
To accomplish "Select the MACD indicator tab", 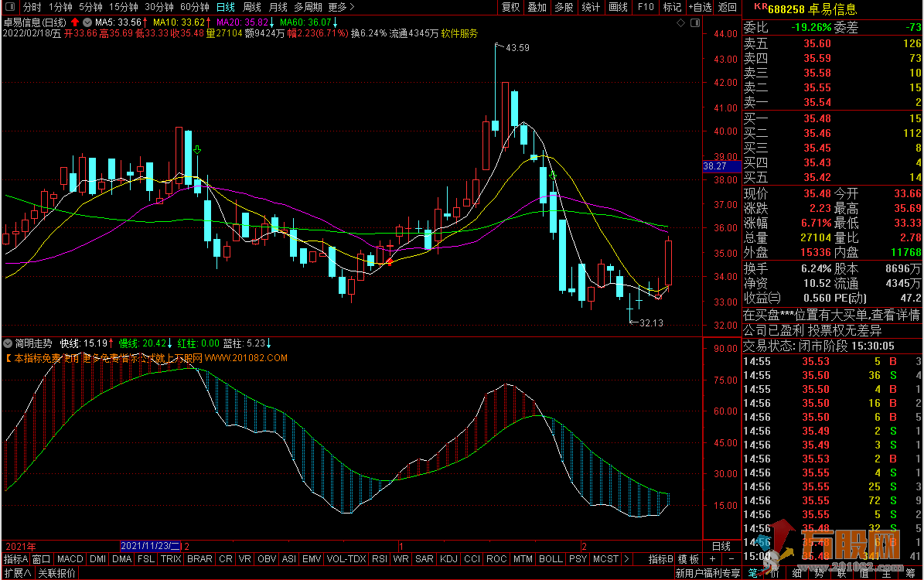I will [x=70, y=559].
